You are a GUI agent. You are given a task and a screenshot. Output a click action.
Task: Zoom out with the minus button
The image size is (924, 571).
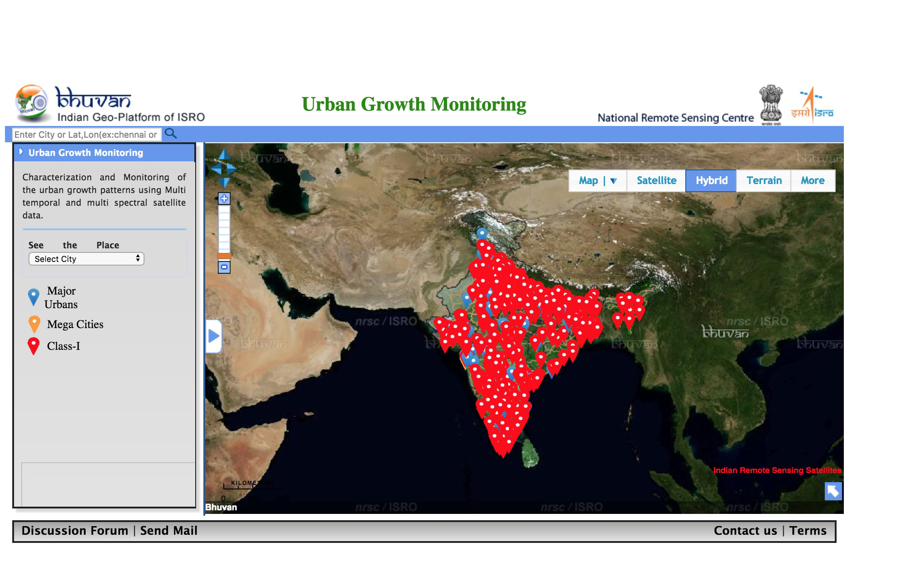224,267
